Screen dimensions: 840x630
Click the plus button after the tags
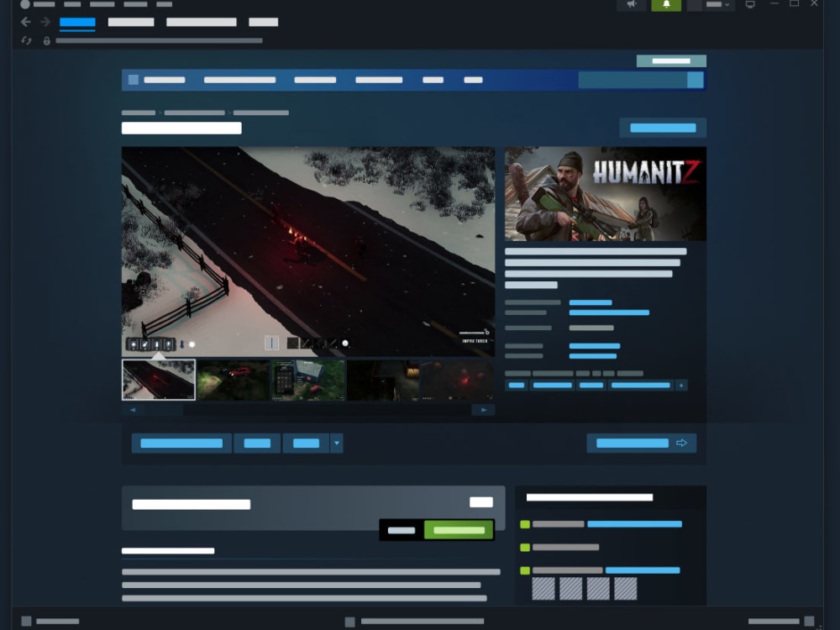point(681,386)
